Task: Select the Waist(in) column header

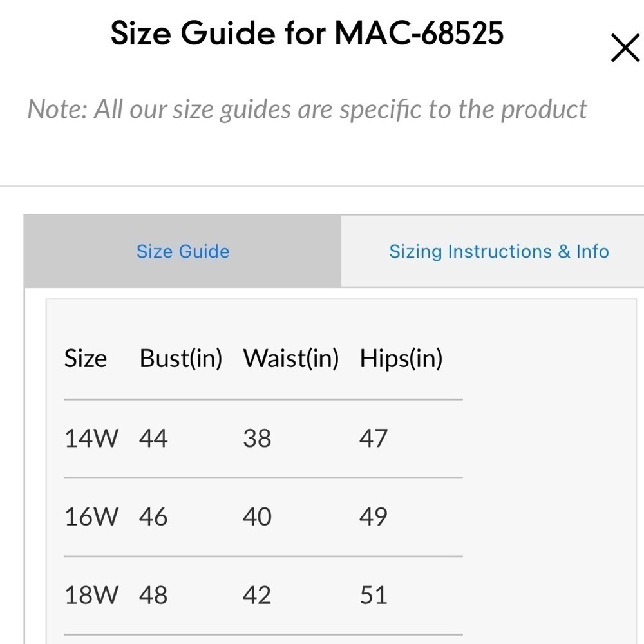Action: coord(291,358)
